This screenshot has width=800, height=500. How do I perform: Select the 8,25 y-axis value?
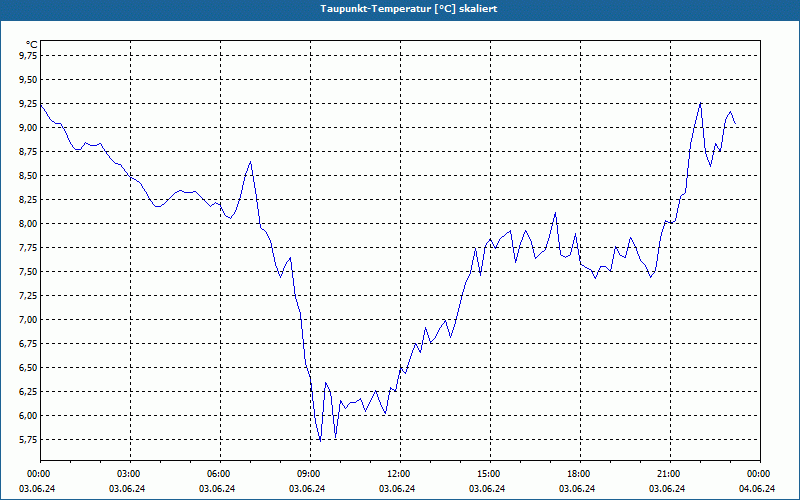28,199
